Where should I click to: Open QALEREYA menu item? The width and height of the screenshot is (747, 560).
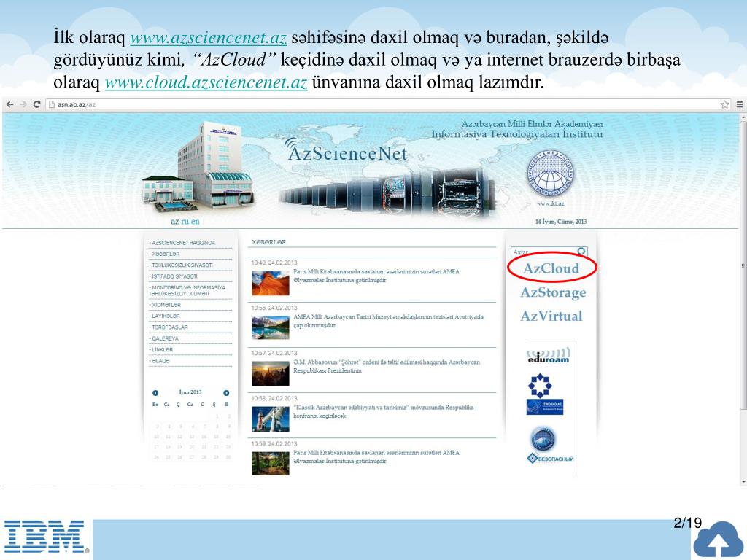(165, 338)
